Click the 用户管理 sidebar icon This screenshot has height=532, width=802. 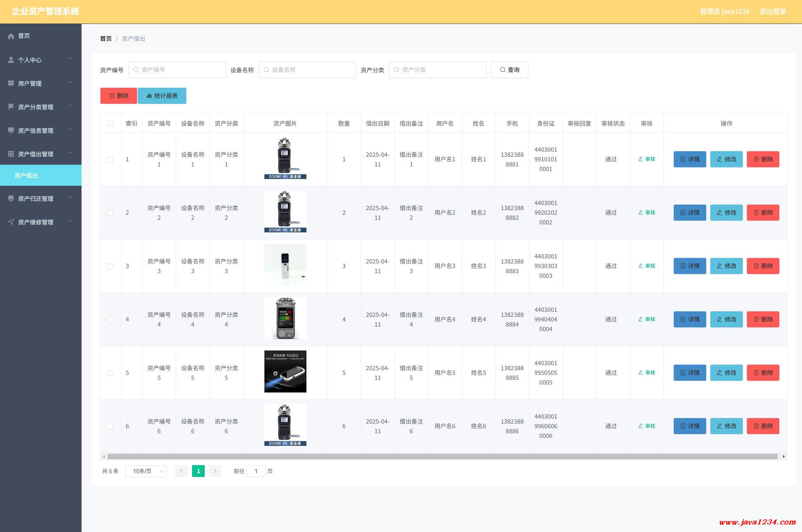point(11,83)
